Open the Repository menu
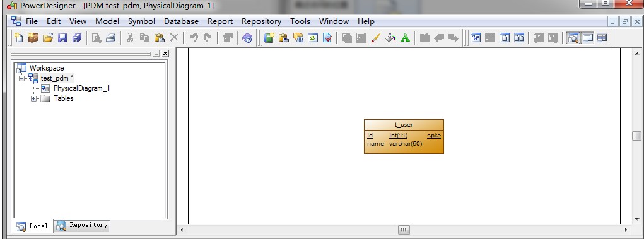The width and height of the screenshot is (644, 239). point(261,21)
